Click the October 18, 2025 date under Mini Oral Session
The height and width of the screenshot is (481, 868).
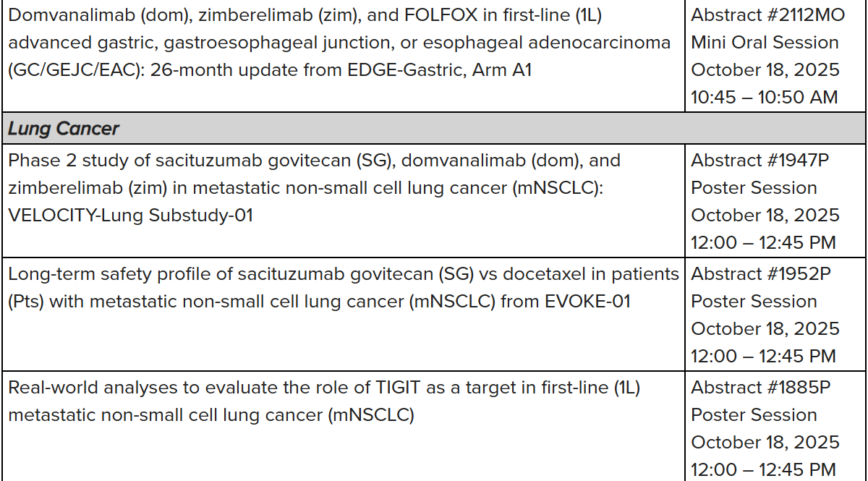click(765, 70)
